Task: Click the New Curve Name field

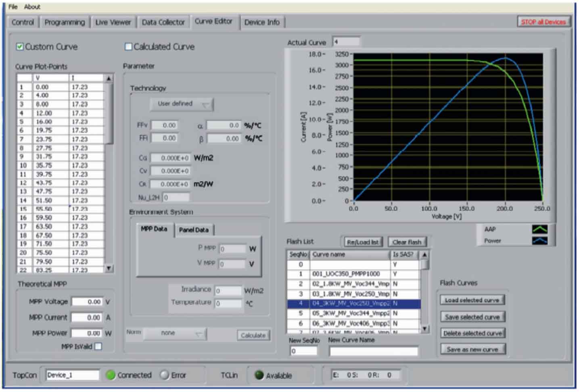Action: (x=374, y=351)
